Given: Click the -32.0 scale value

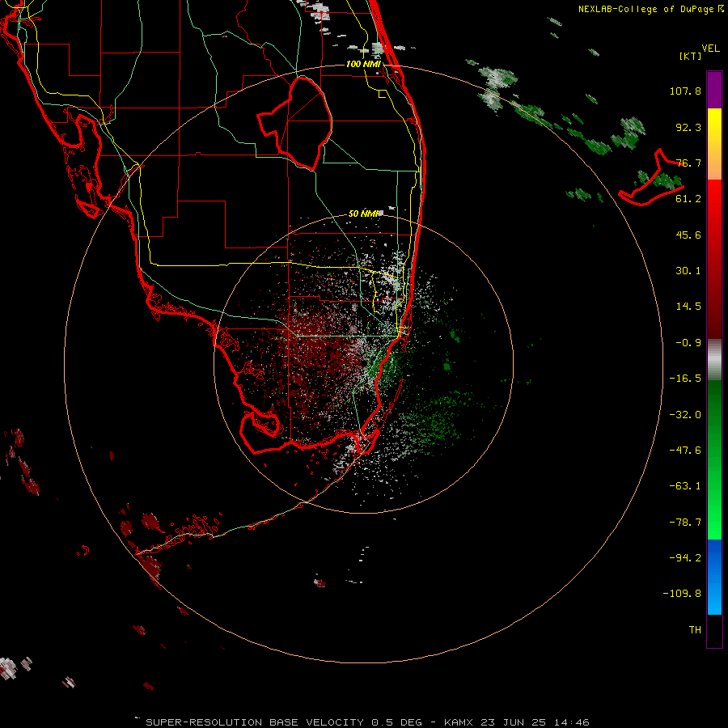Looking at the screenshot, I should pyautogui.click(x=685, y=415).
